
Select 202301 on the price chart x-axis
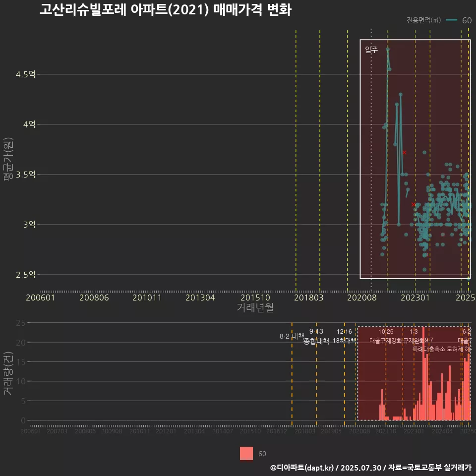416,297
